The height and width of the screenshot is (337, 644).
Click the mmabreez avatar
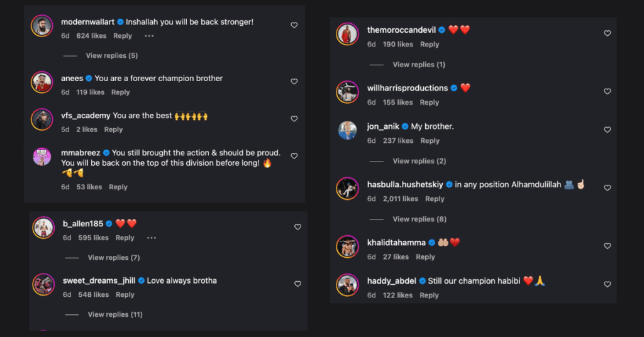point(42,157)
